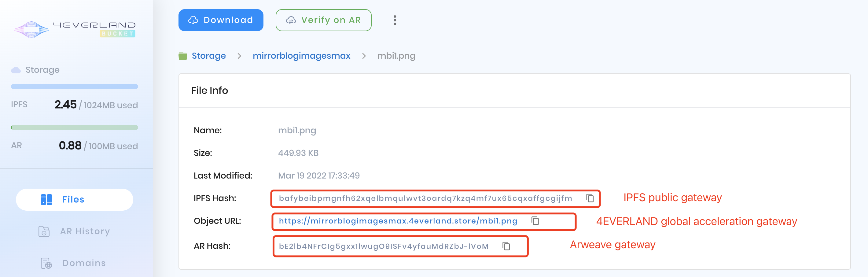Click the Storage label in the sidebar
Viewport: 868px width, 277px height.
coord(42,70)
